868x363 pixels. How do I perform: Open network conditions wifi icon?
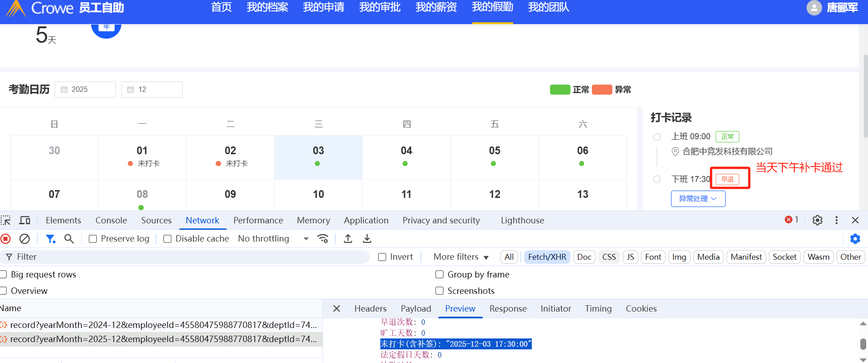323,239
